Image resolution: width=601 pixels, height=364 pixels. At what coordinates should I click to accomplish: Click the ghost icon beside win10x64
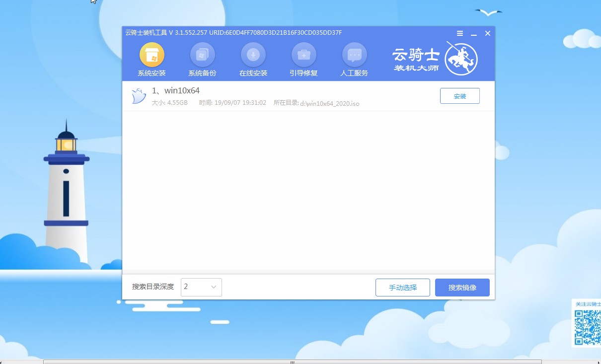click(x=139, y=96)
